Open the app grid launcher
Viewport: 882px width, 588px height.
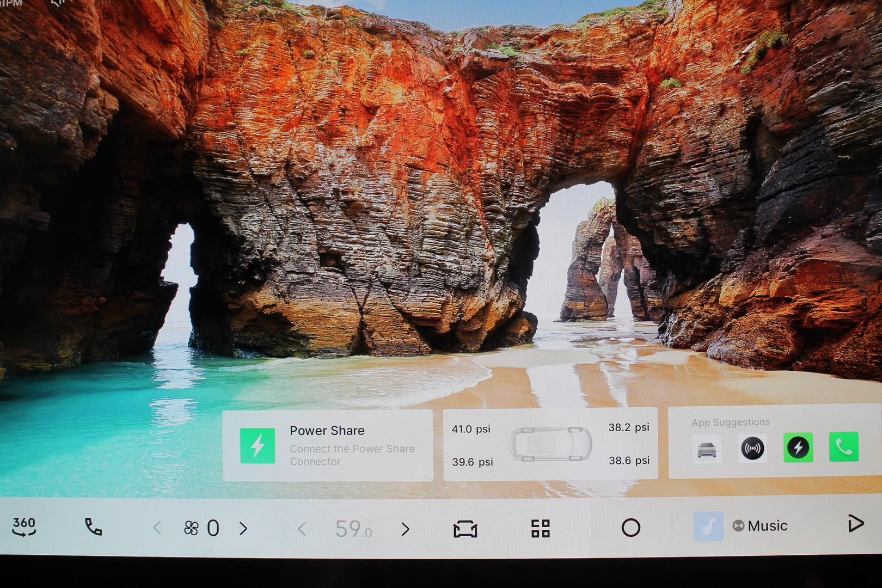(540, 528)
